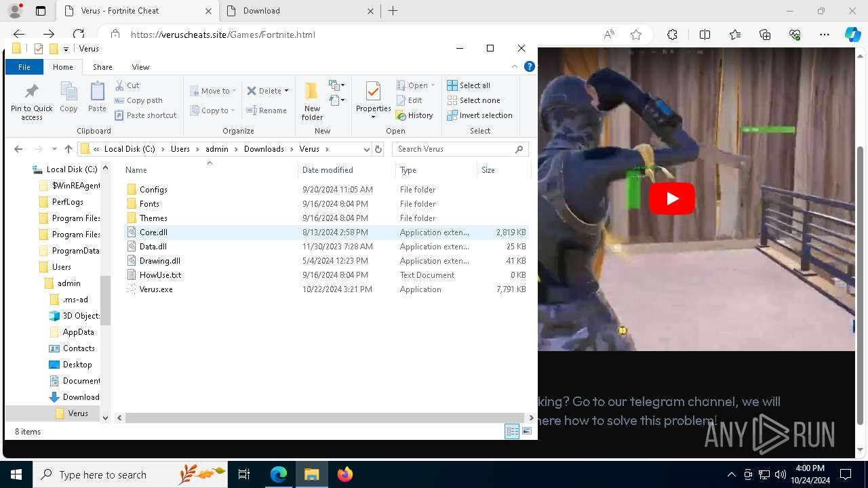The width and height of the screenshot is (868, 488).
Task: Pin to Quick access in ribbon
Action: pyautogui.click(x=31, y=102)
